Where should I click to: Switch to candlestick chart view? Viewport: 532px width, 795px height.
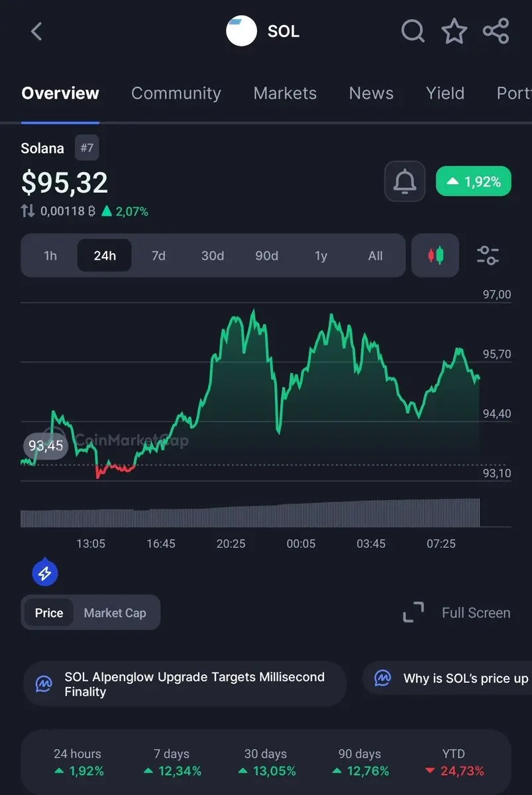435,255
